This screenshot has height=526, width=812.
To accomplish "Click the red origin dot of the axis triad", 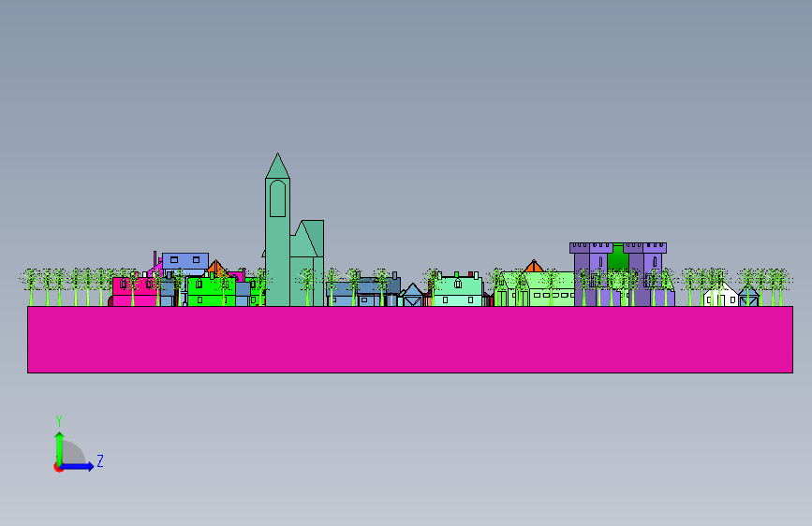I will [x=58, y=467].
